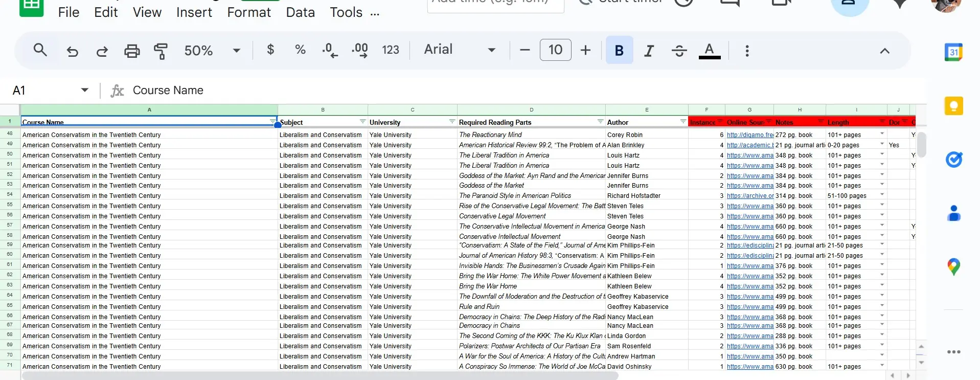Viewport: 980px width, 380px height.
Task: Open the text color picker
Action: [710, 51]
